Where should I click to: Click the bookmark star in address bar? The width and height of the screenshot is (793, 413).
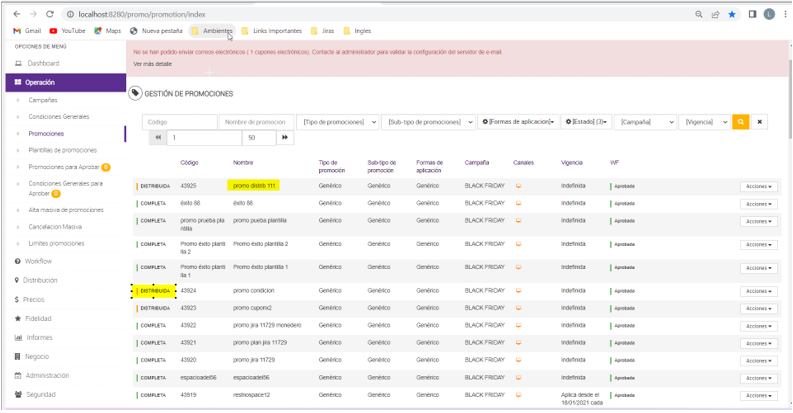[732, 14]
